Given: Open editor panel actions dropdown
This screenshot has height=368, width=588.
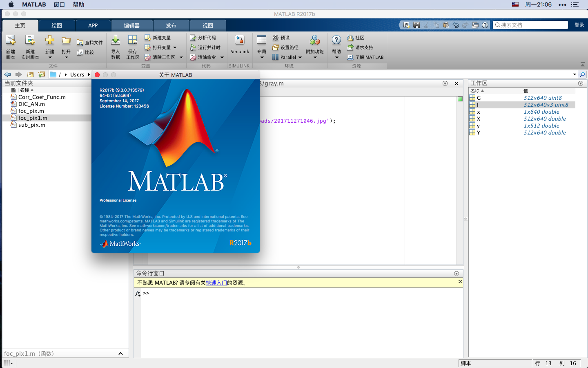Looking at the screenshot, I should pos(445,83).
